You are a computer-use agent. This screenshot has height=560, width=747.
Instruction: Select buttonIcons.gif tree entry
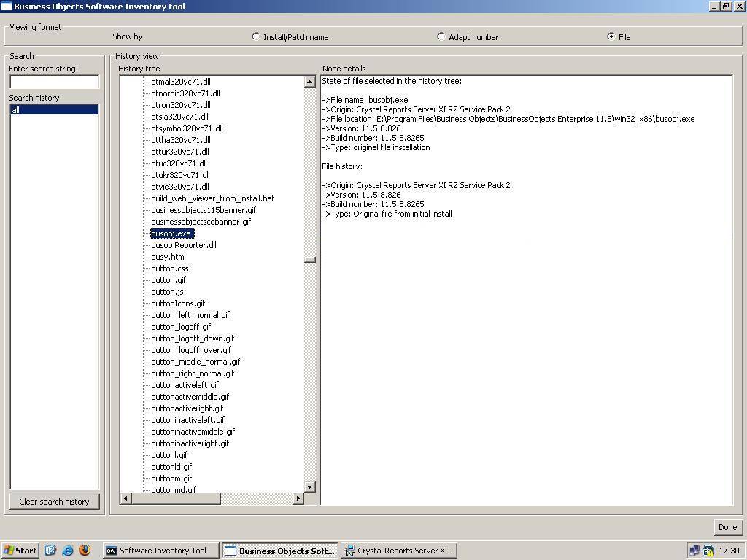tap(178, 303)
